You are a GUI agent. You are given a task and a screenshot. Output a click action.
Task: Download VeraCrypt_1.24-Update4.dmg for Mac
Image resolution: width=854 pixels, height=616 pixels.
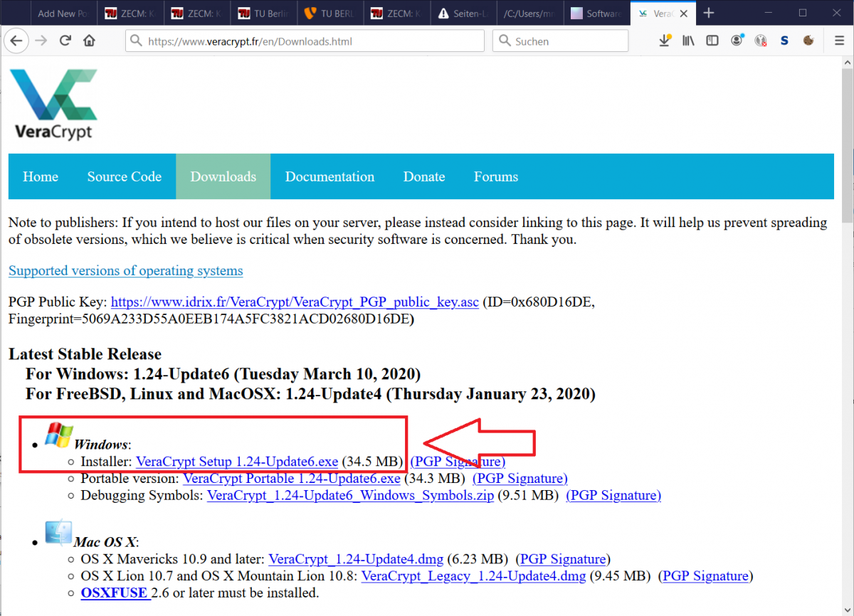coord(356,559)
